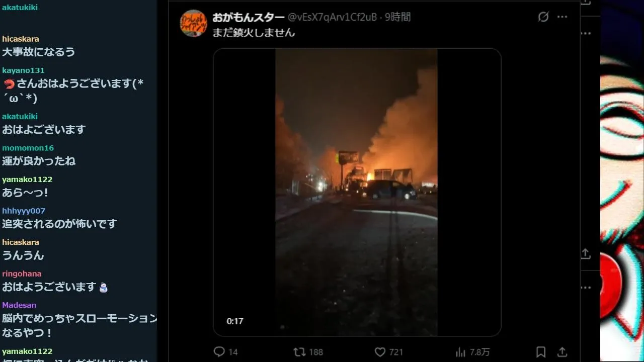Open おがもんスター display name link
644x362 pixels.
point(248,17)
